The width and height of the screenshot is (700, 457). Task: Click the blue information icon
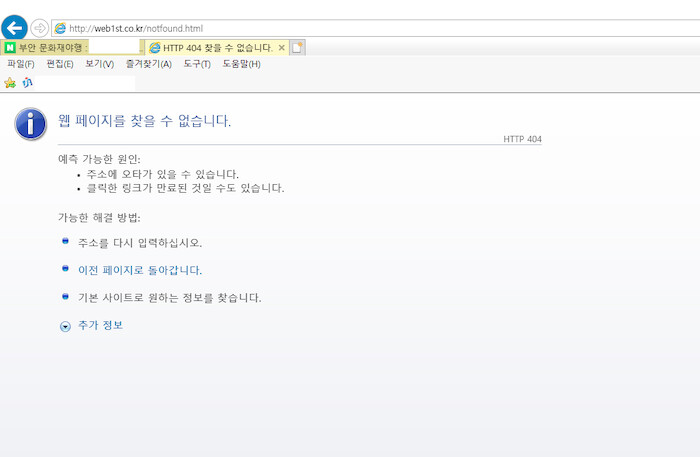[x=30, y=124]
